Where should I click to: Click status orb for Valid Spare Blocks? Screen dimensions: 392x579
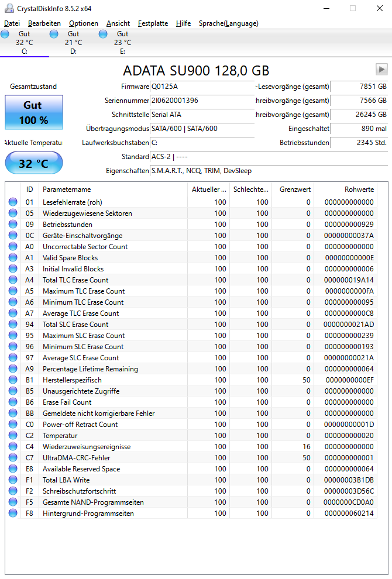point(13,257)
